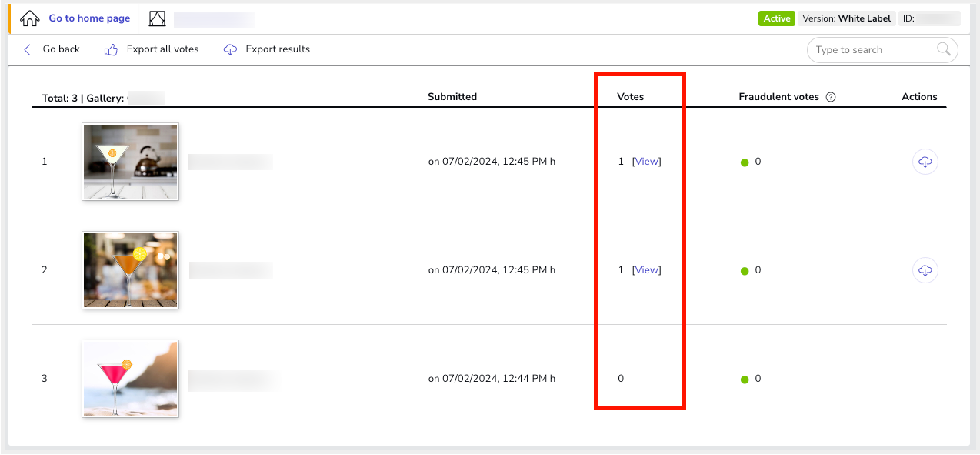Click the green Active status badge

pos(777,18)
